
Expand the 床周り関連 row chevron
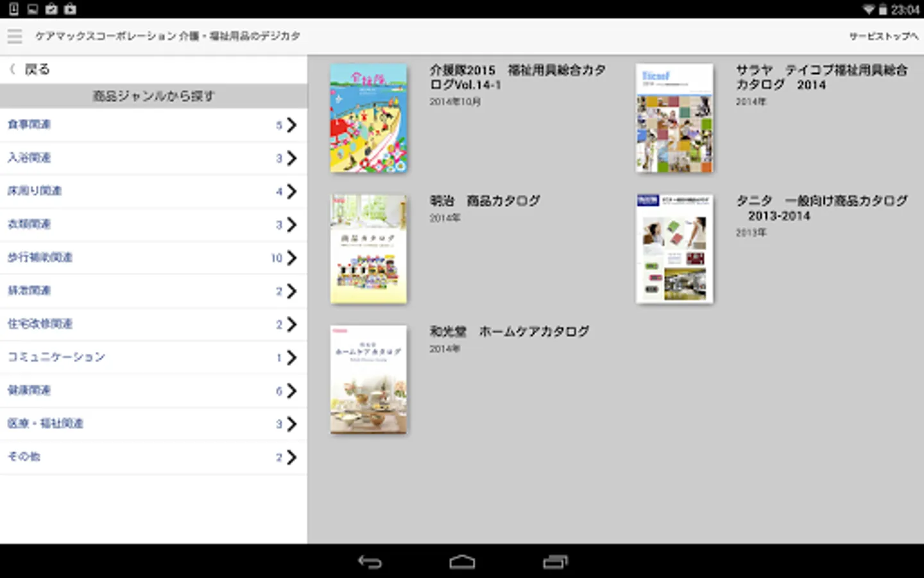pos(291,191)
